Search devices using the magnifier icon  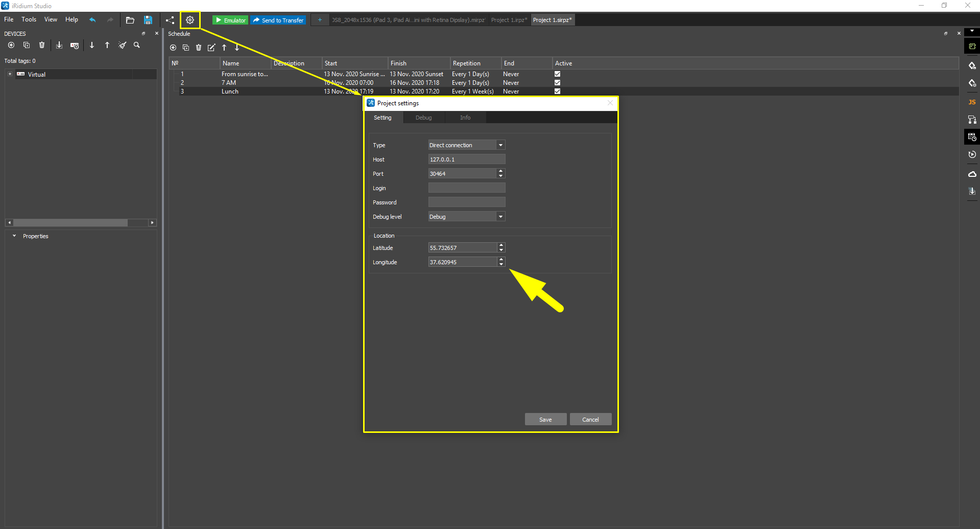[x=136, y=45]
